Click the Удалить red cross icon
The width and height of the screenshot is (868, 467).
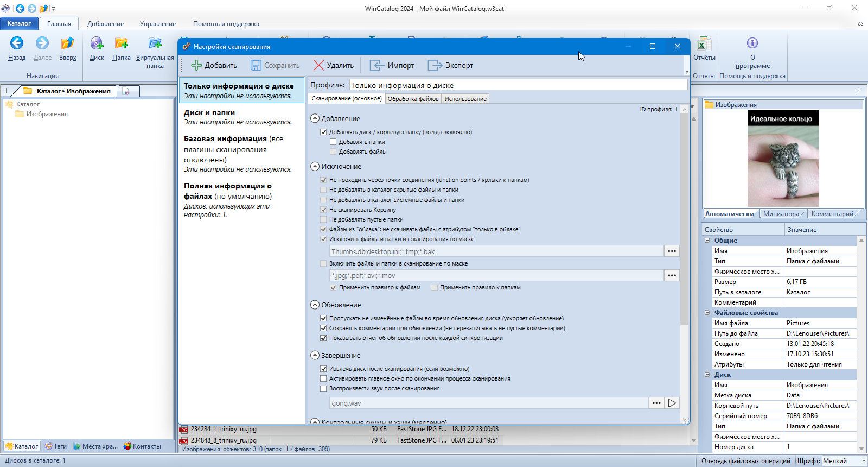coord(318,65)
